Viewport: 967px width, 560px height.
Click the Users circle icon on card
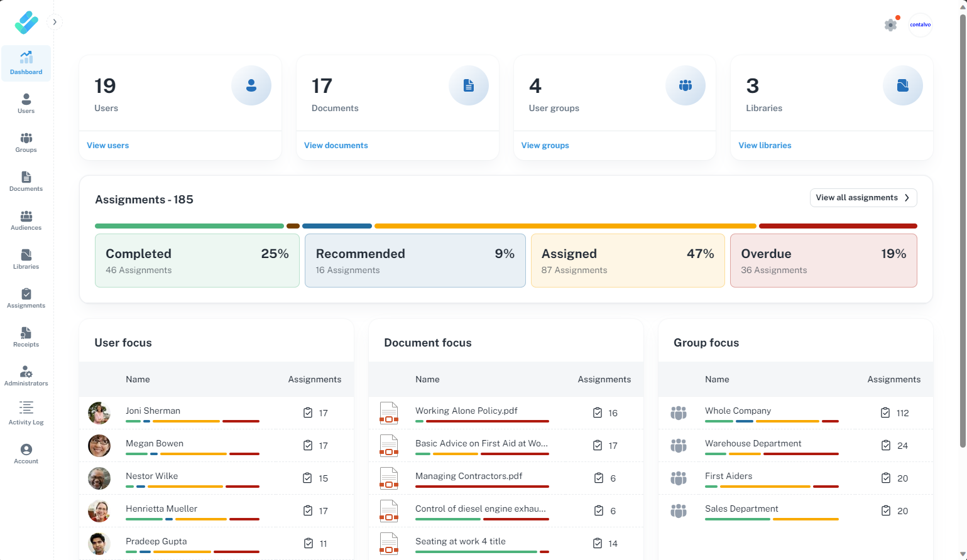(251, 85)
